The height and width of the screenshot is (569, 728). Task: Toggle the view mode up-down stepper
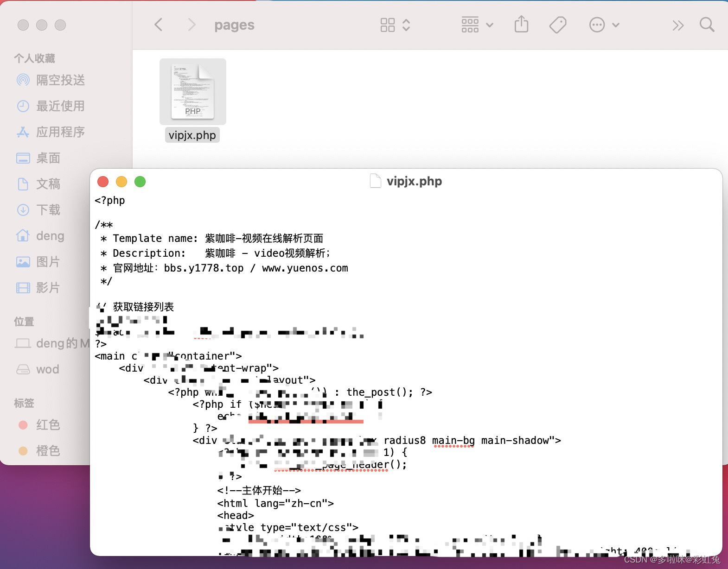point(406,25)
